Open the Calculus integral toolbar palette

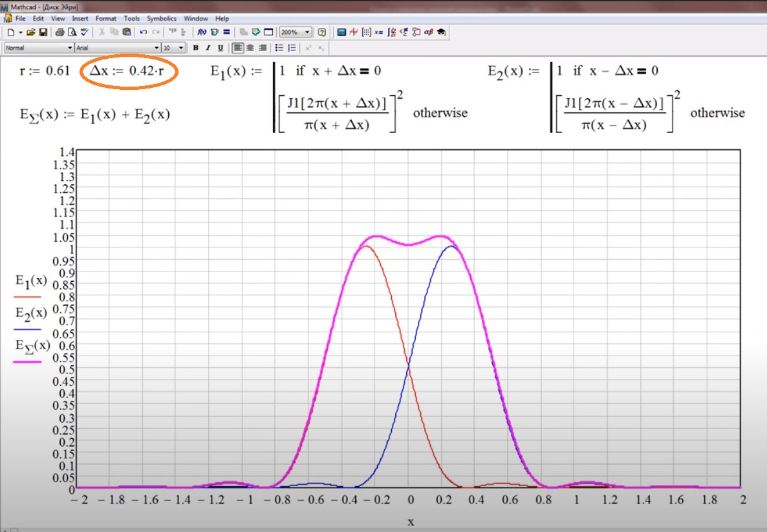(x=391, y=32)
